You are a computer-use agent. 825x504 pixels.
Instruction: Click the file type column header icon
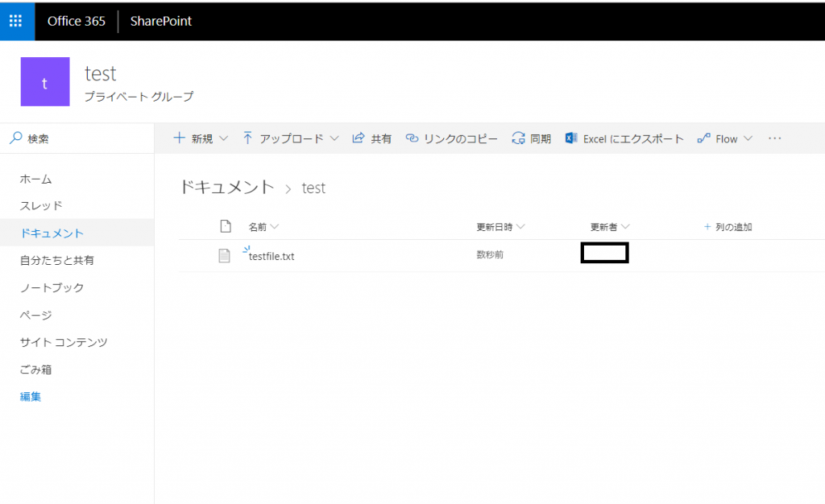226,226
